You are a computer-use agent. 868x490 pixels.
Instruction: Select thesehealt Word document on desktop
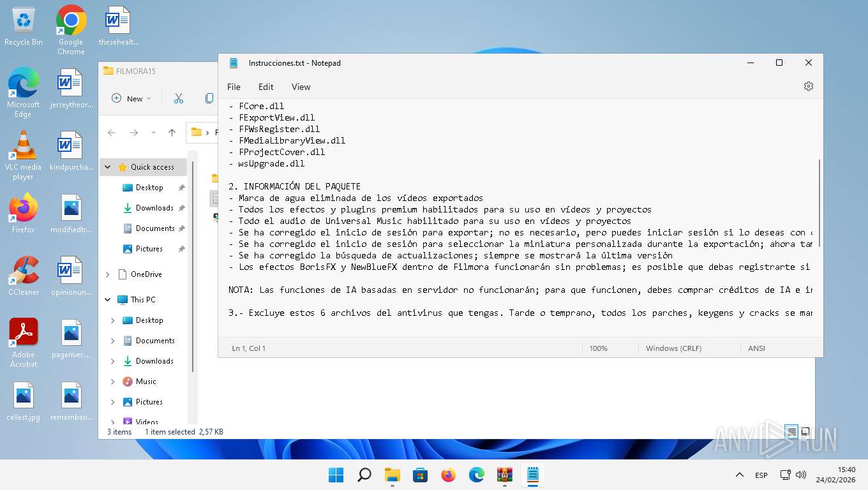tap(118, 27)
